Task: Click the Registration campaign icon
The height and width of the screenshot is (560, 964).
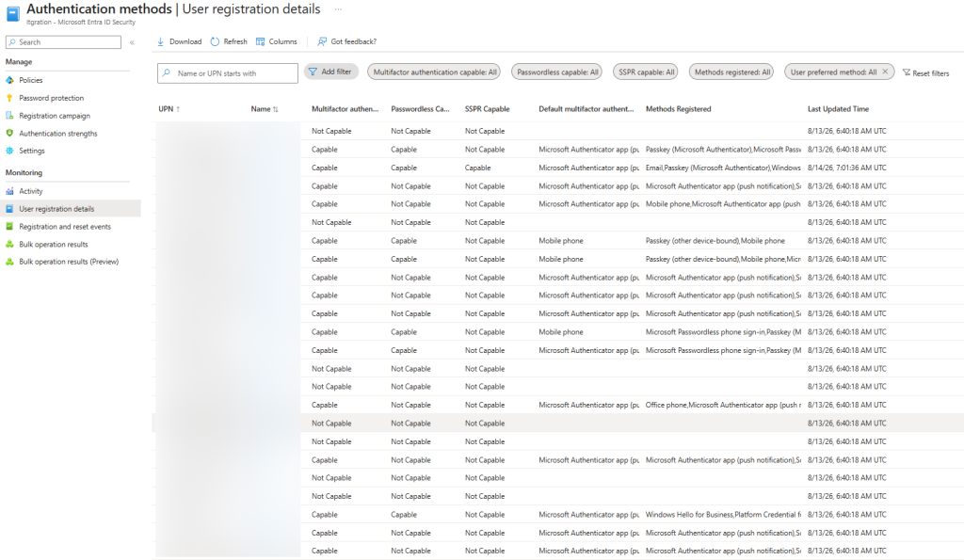Action: tap(9, 116)
